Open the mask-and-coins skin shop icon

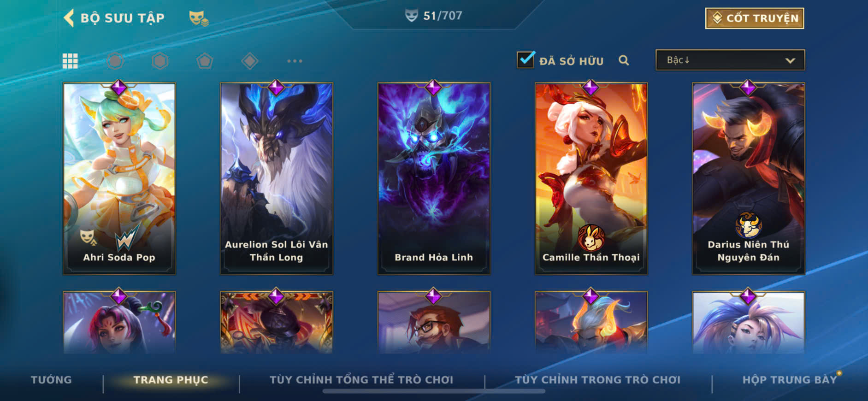tap(199, 18)
